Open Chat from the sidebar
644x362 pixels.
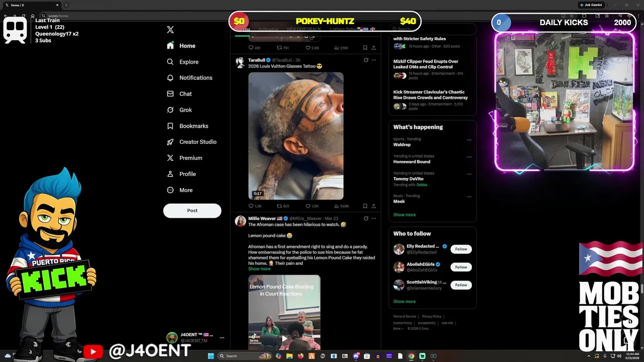pos(179,94)
